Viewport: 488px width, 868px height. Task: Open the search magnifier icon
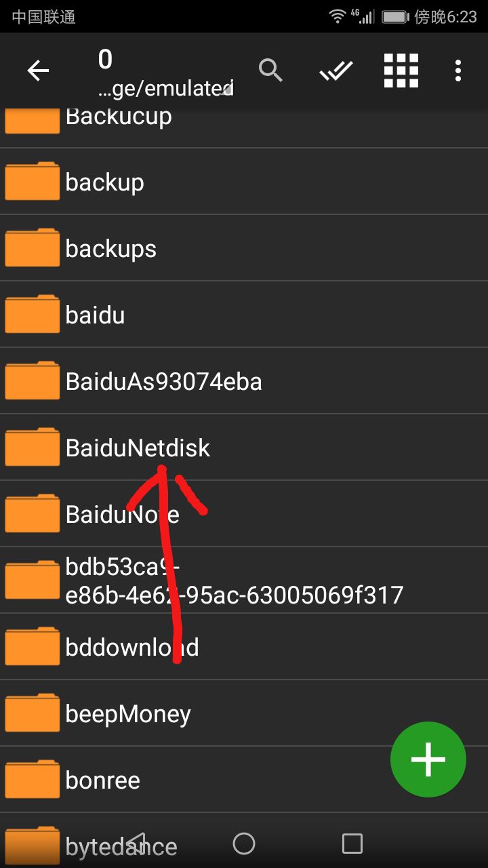pyautogui.click(x=270, y=70)
